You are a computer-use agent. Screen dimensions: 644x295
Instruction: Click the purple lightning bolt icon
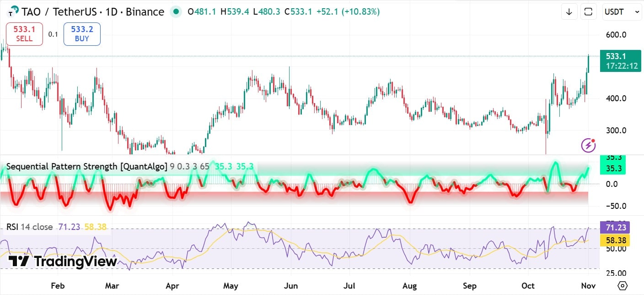pos(588,145)
